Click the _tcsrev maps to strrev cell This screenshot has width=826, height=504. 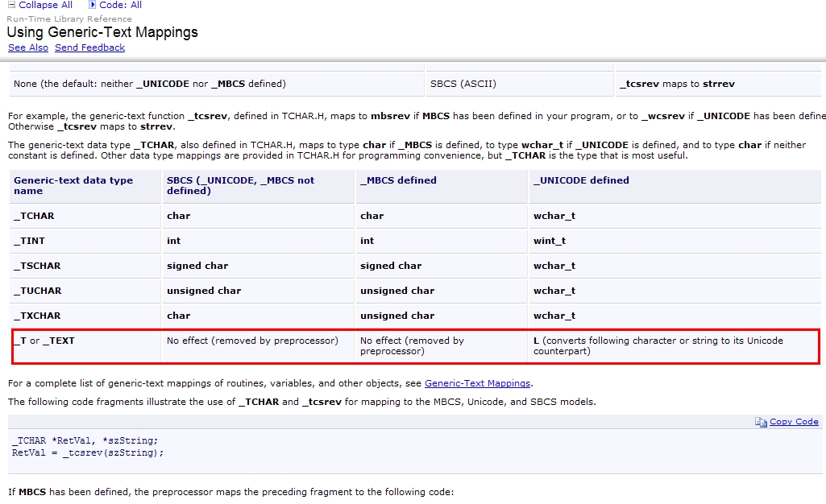tap(717, 84)
